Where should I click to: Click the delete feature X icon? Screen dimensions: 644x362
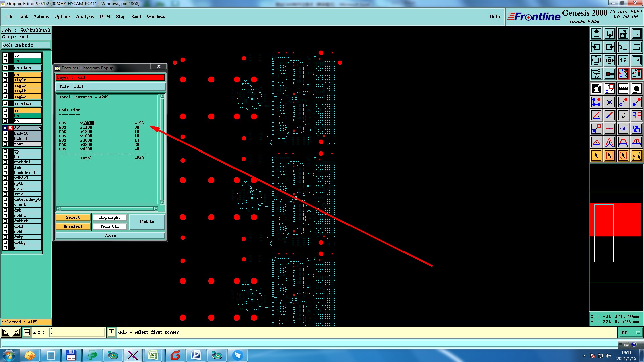point(609,102)
